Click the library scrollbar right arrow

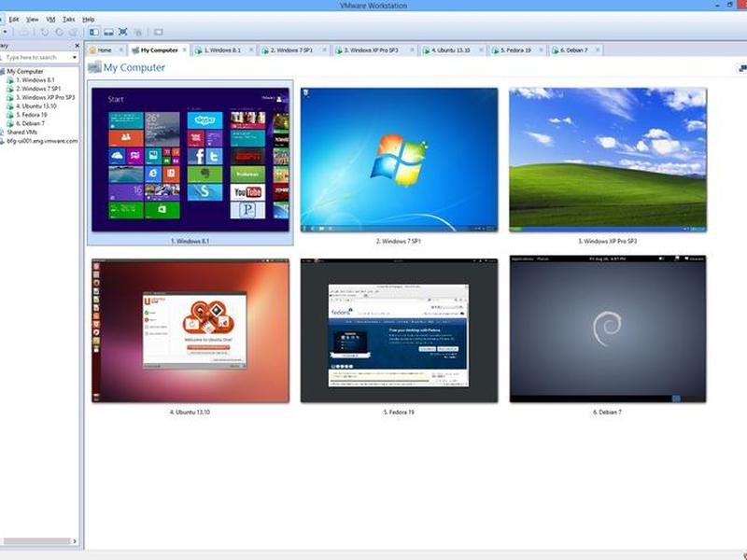coord(75,541)
